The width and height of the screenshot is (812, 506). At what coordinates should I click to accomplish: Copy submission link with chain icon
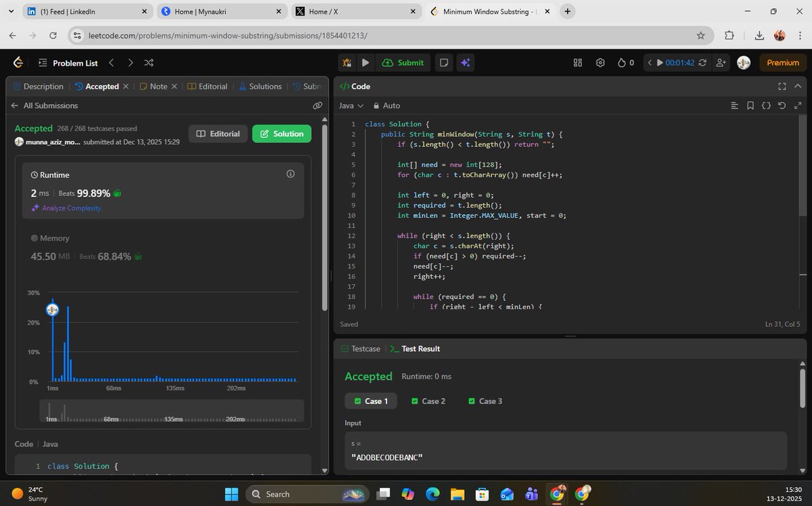click(317, 106)
